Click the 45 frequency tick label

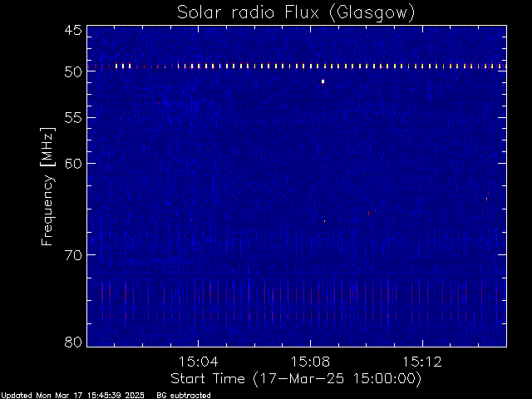coord(73,30)
